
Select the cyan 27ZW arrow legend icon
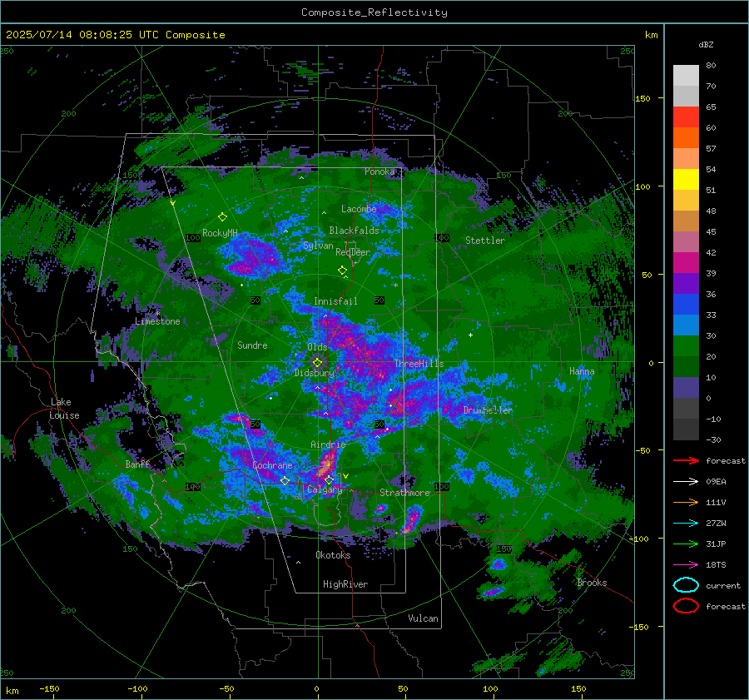coord(686,524)
